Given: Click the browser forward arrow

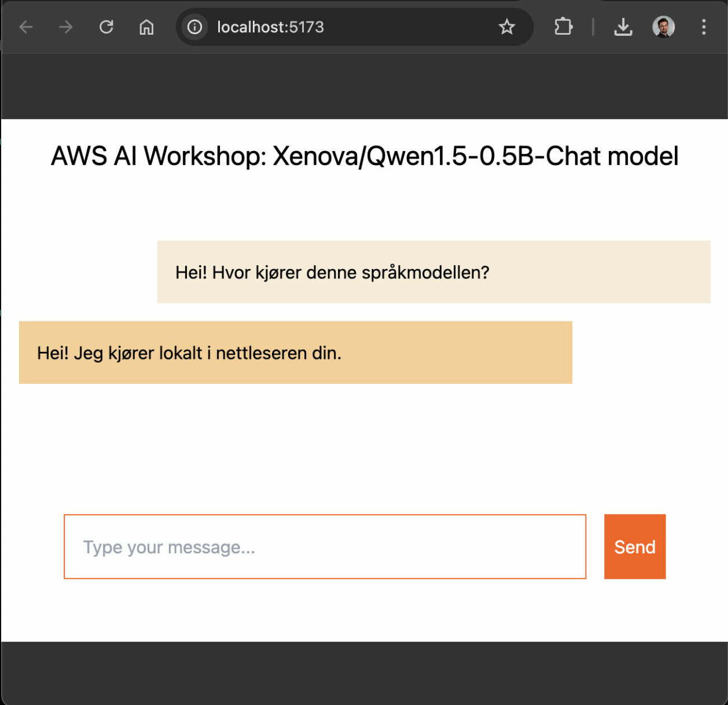Looking at the screenshot, I should pos(66,27).
